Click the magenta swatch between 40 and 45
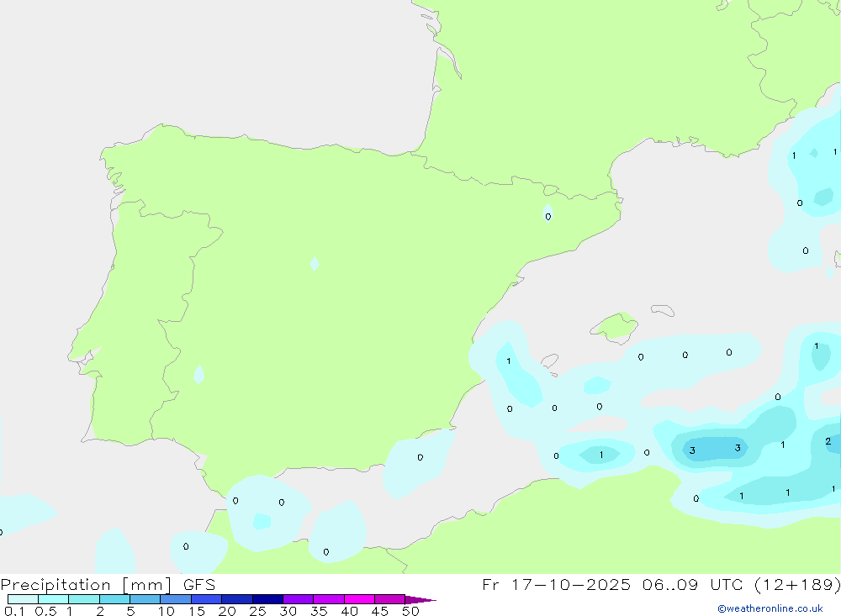 (359, 599)
